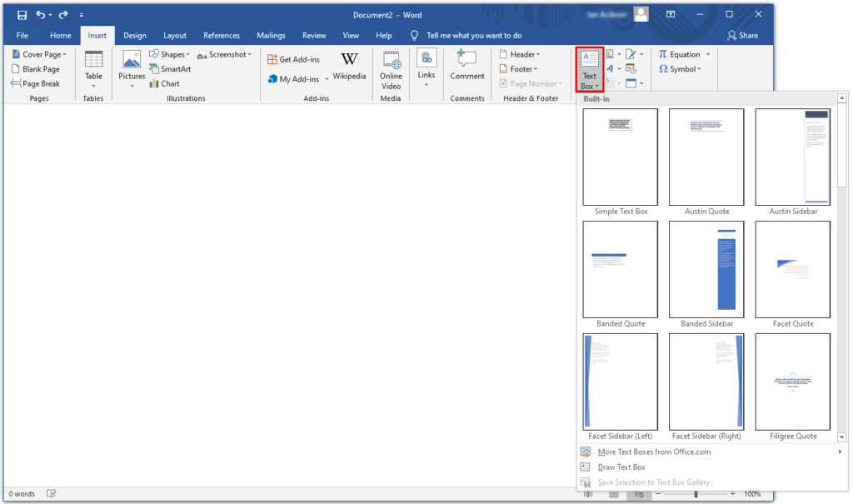Increase zoom with the plus button on the slider
This screenshot has width=853, height=504.
point(732,493)
